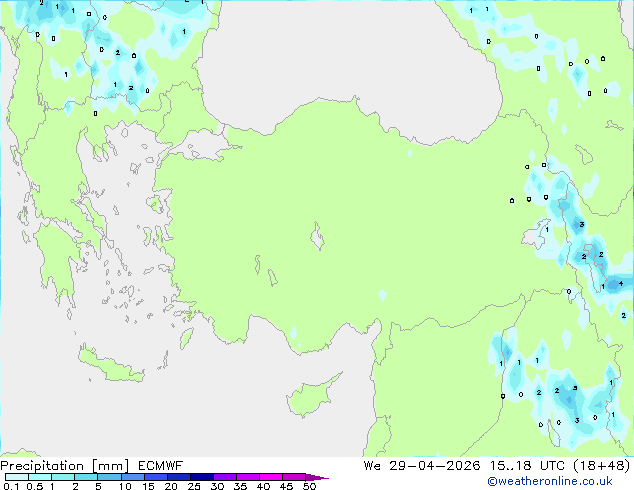Click the '15..18 UTC' time range text
This screenshot has height=490, width=634.
click(x=527, y=466)
